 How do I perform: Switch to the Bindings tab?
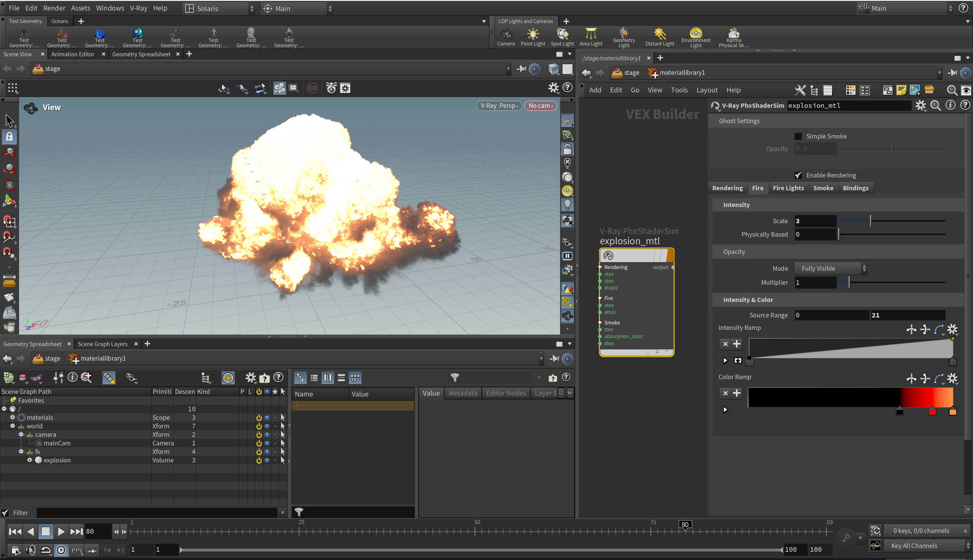click(x=855, y=188)
